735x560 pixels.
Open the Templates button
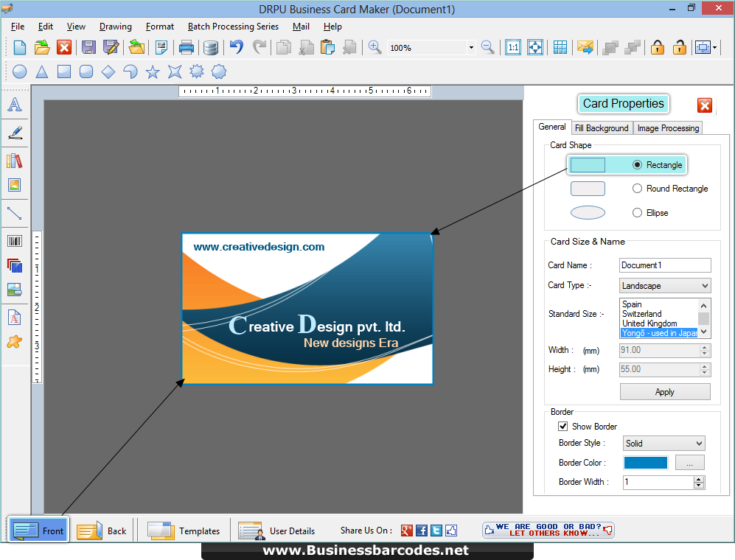click(184, 531)
